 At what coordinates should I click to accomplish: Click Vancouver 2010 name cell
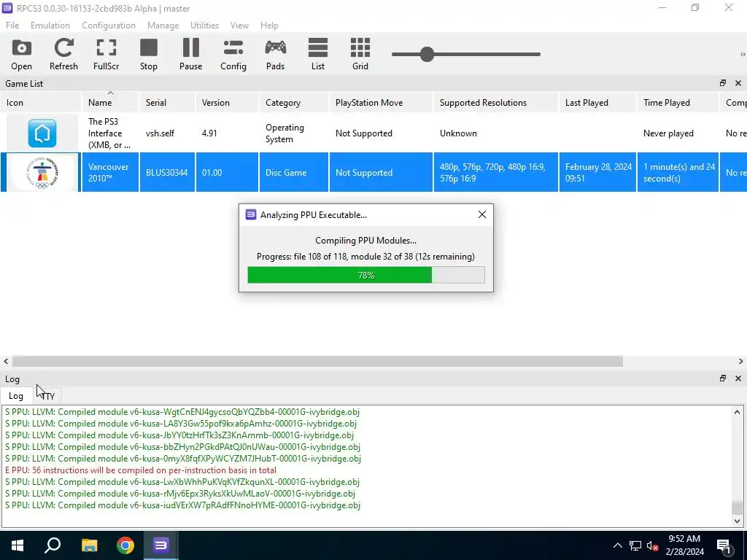pos(110,172)
